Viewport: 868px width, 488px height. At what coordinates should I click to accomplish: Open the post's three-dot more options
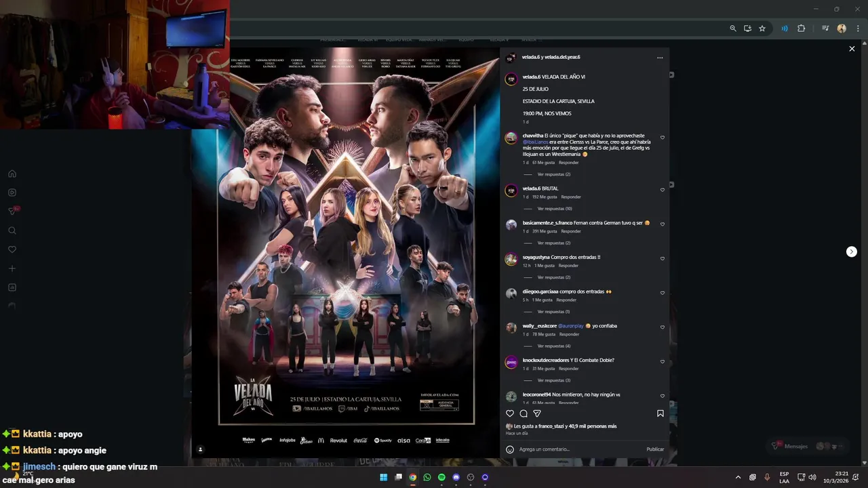[660, 58]
